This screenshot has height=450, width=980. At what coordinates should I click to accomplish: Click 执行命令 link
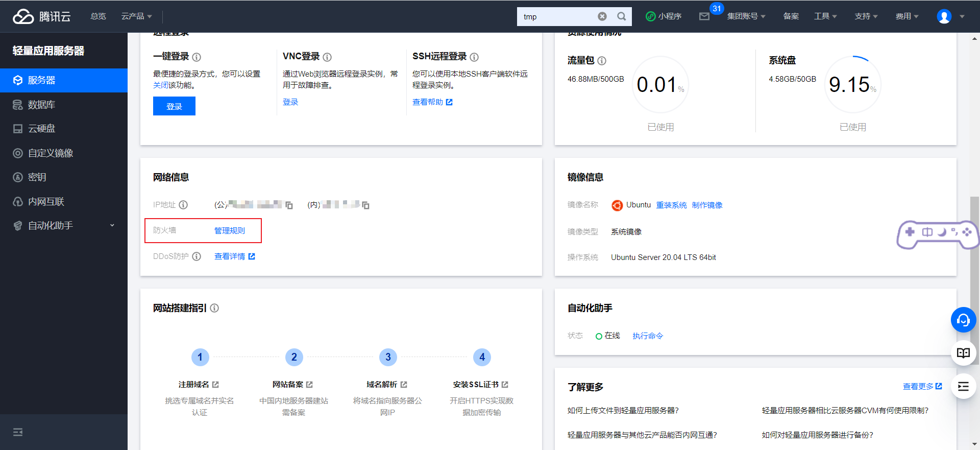[x=648, y=336]
